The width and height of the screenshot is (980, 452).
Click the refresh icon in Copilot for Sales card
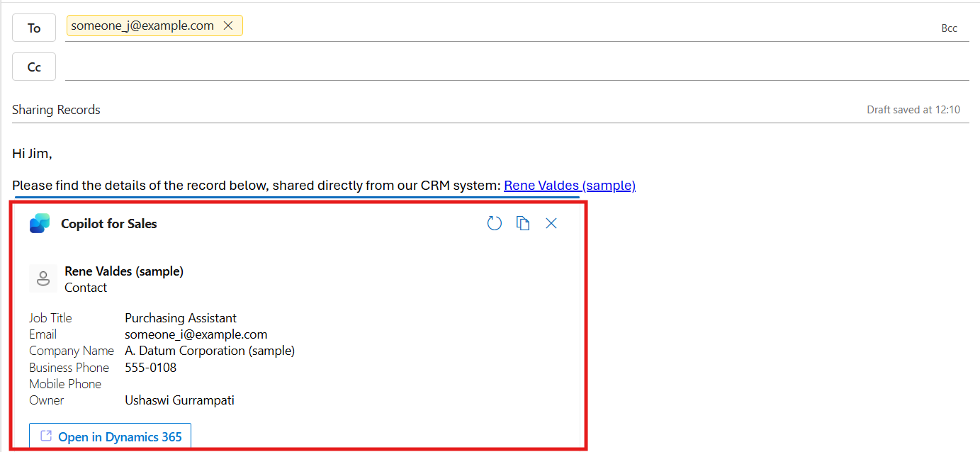click(495, 224)
